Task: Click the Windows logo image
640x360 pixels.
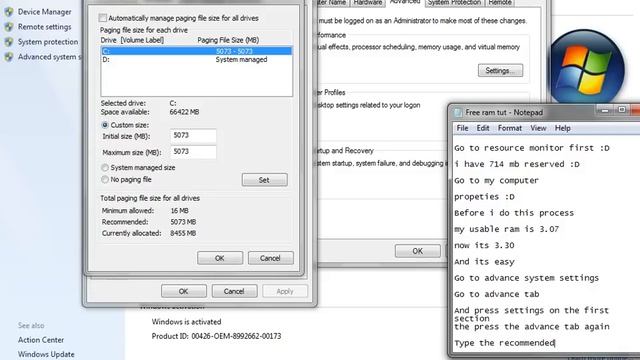Action: tap(586, 68)
